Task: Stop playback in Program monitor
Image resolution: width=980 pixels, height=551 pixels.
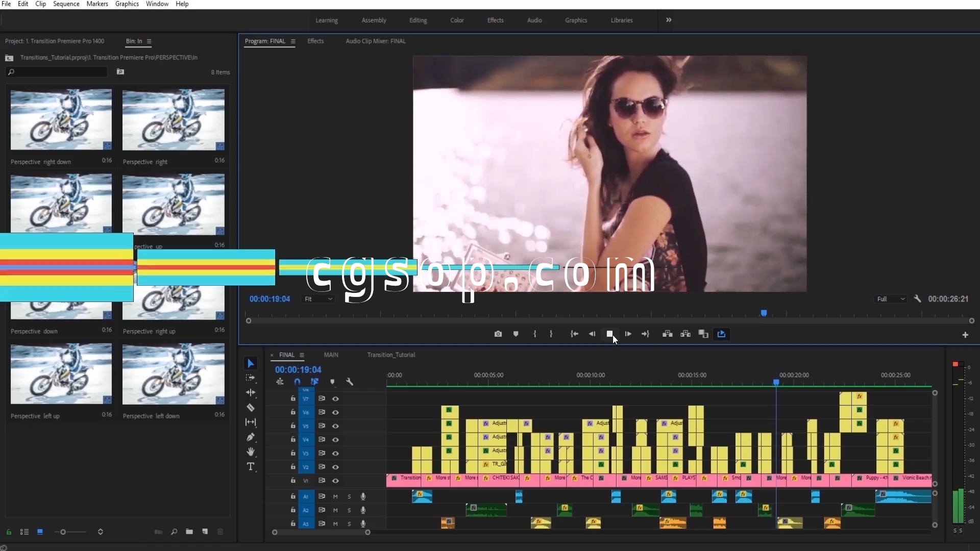Action: (609, 334)
